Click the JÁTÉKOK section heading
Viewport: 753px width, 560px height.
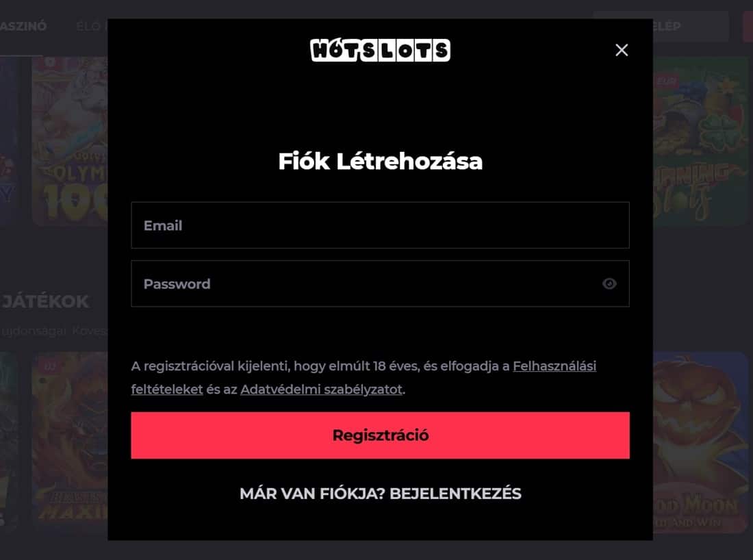pos(45,302)
